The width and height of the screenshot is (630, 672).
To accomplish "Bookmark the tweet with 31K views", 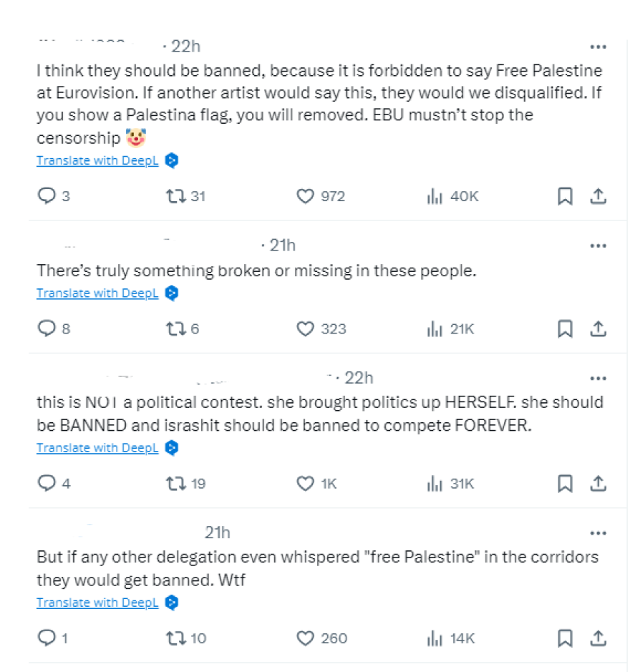I will [565, 484].
